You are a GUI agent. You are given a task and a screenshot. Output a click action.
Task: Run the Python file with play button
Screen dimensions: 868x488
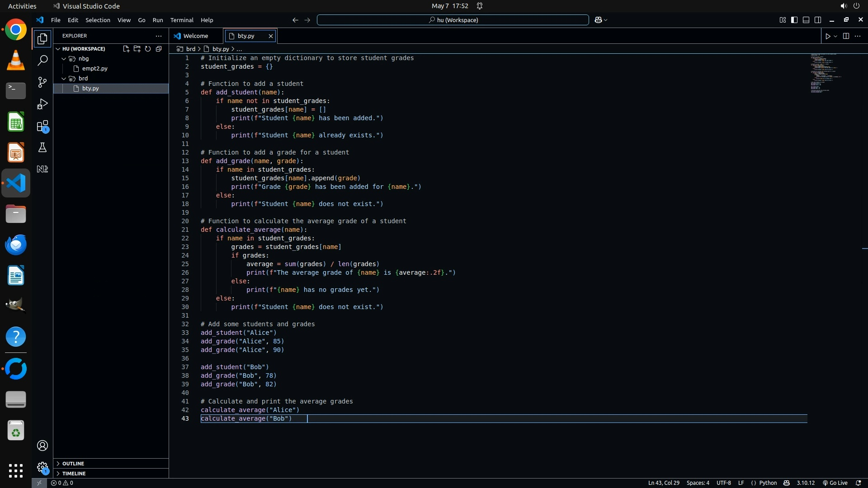[x=828, y=36]
